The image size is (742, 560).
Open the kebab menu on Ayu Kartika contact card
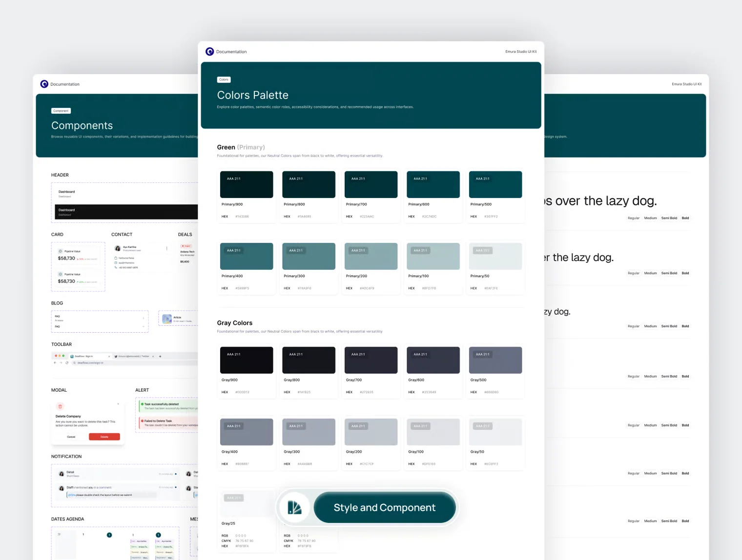point(166,248)
